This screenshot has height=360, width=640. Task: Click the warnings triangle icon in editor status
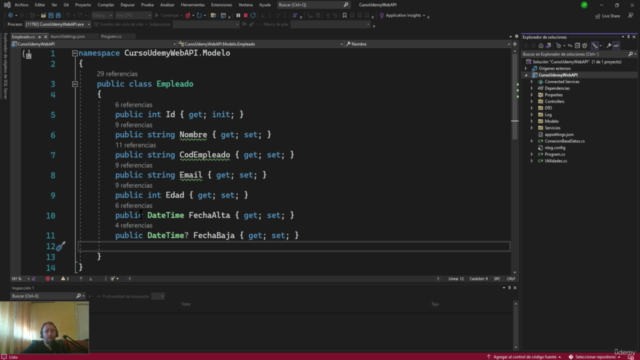pyautogui.click(x=63, y=279)
